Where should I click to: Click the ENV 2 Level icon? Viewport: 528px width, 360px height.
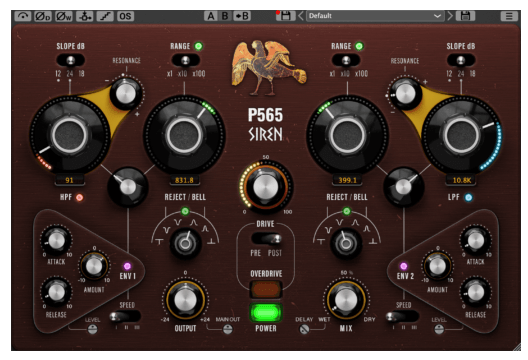(439, 329)
